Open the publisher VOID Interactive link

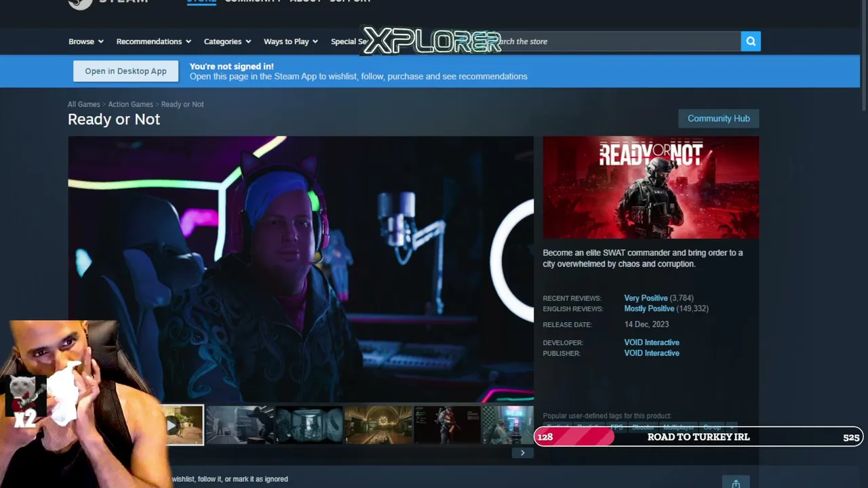[x=652, y=353]
